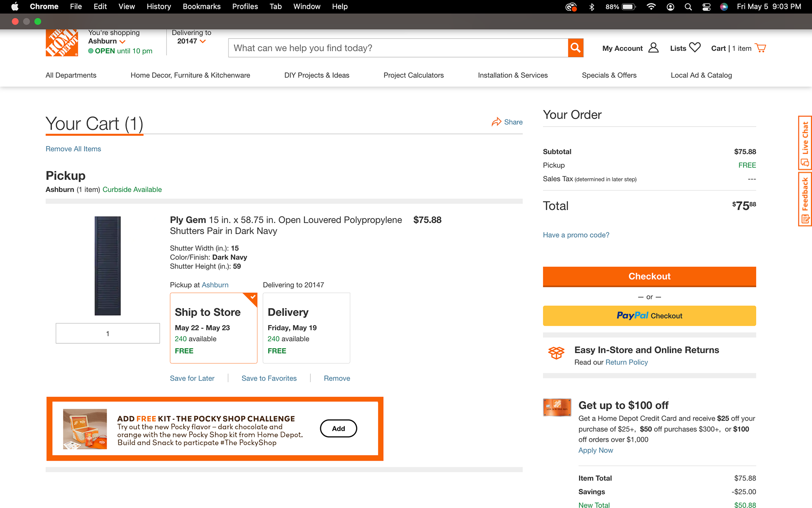The width and height of the screenshot is (812, 508).
Task: Open My Account person icon
Action: click(x=653, y=48)
